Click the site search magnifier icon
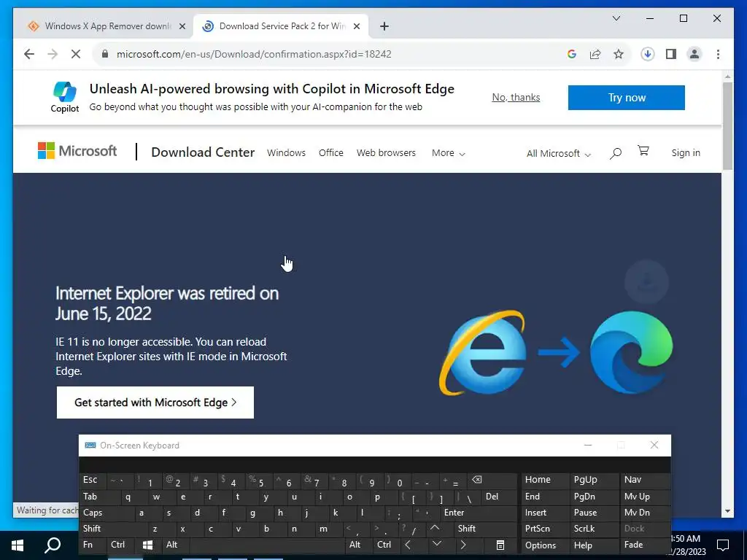Image resolution: width=747 pixels, height=560 pixels. [x=616, y=153]
